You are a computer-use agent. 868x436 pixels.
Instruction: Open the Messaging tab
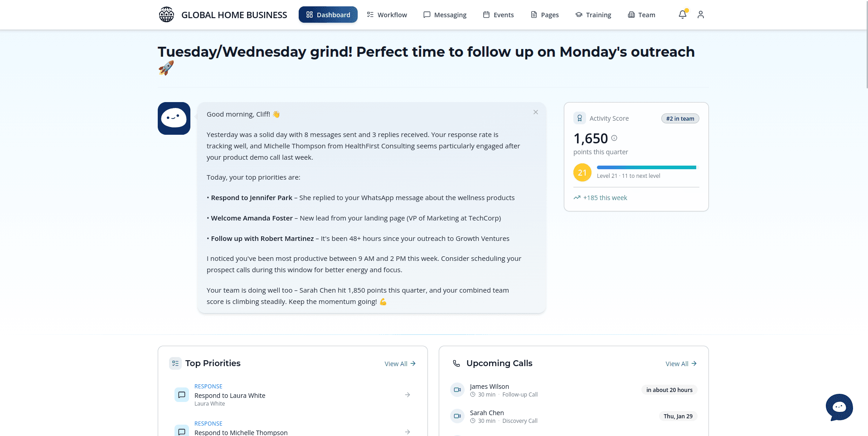[445, 15]
